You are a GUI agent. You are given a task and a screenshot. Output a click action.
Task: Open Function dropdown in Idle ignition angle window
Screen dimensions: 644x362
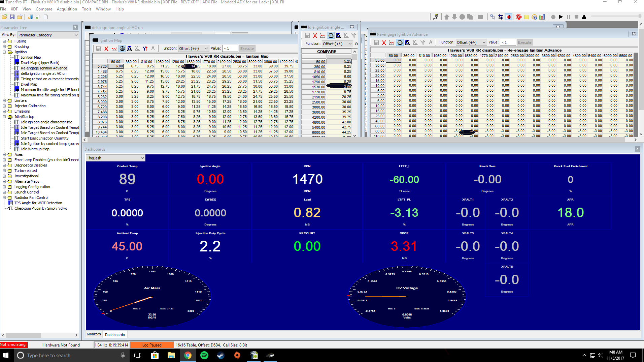pos(337,44)
